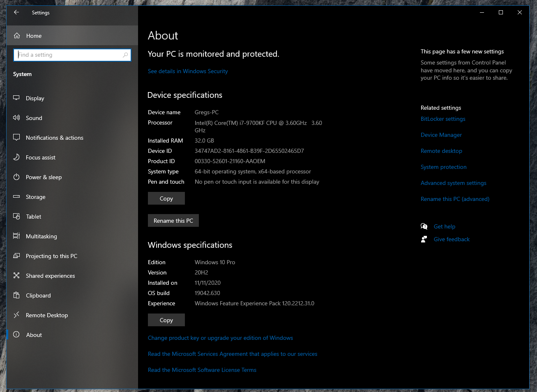The height and width of the screenshot is (392, 537).
Task: Open System protection link
Action: pos(444,167)
